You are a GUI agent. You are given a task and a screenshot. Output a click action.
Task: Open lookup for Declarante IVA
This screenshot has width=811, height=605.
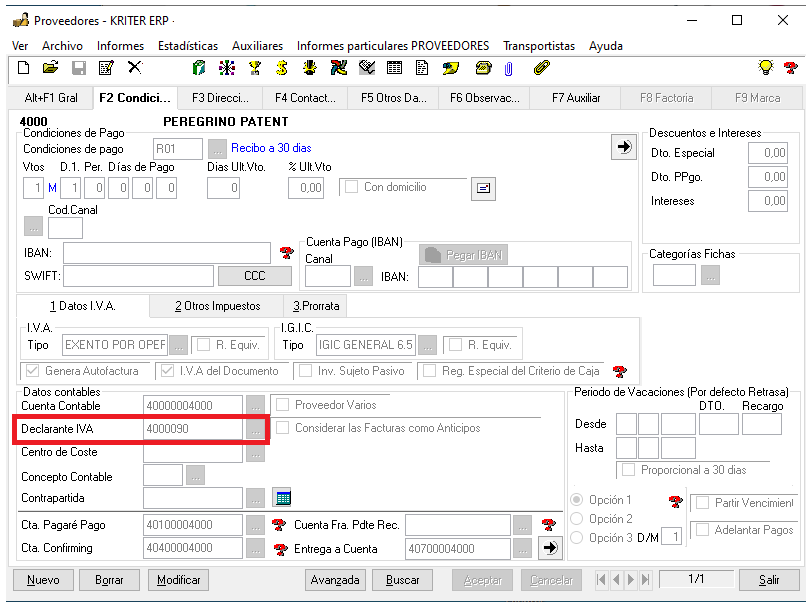(x=256, y=429)
